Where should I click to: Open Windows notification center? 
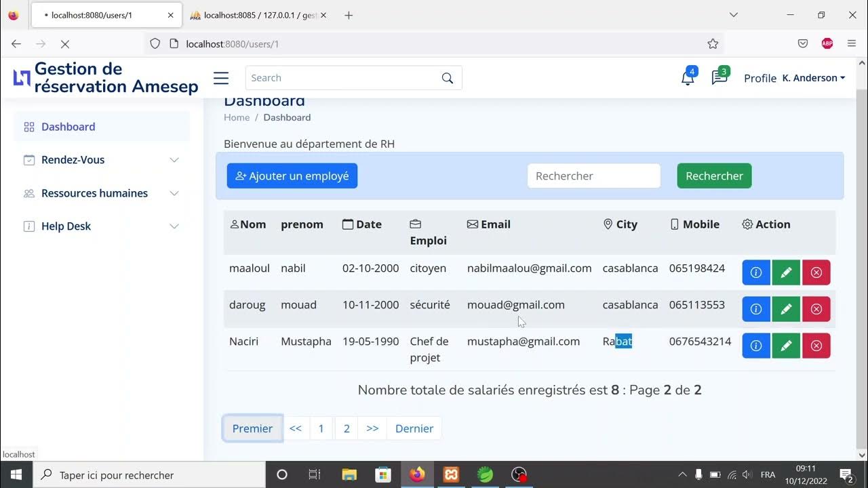[846, 474]
